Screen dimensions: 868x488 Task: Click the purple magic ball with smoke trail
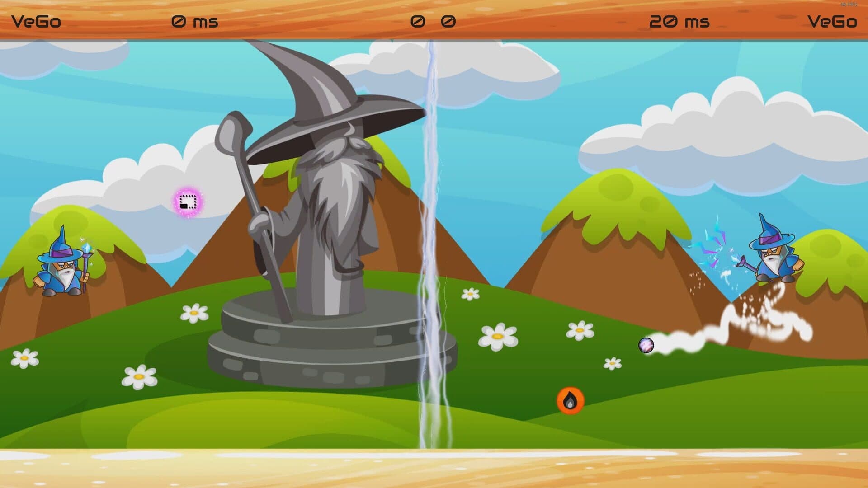[x=646, y=345]
